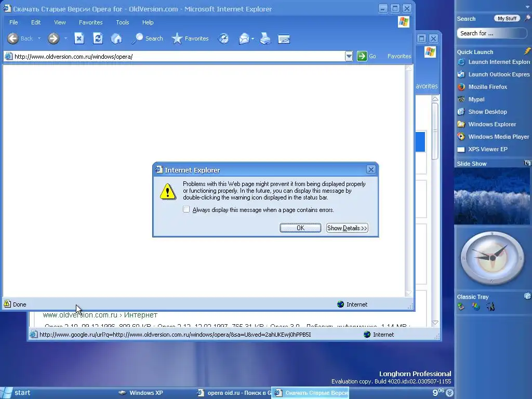Expand the Mail button dropdown arrow
This screenshot has width=532, height=399.
click(x=253, y=38)
